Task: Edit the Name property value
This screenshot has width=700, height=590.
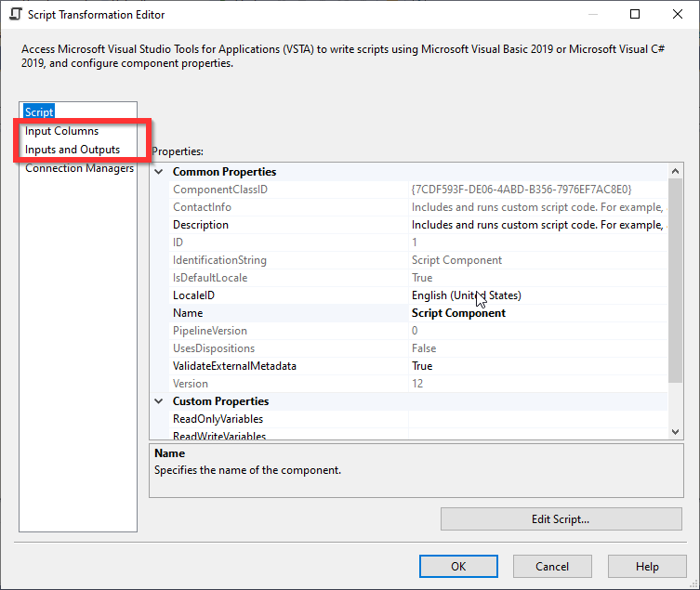Action: click(x=537, y=313)
